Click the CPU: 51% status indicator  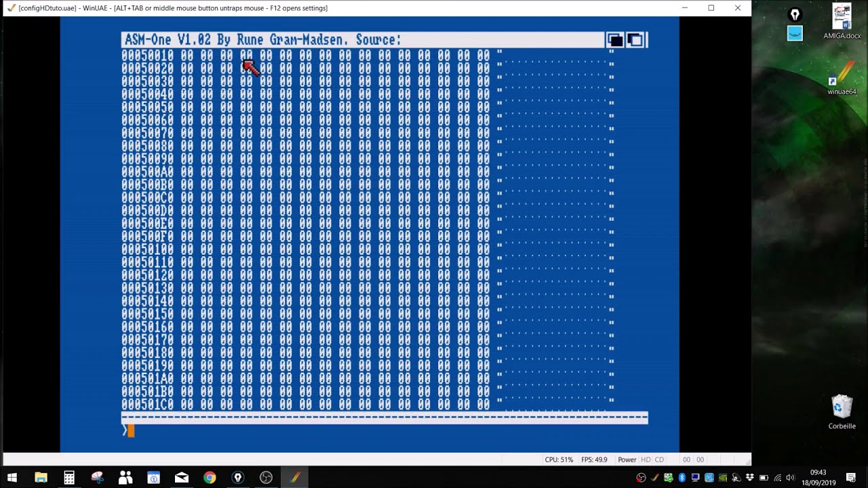click(x=559, y=460)
